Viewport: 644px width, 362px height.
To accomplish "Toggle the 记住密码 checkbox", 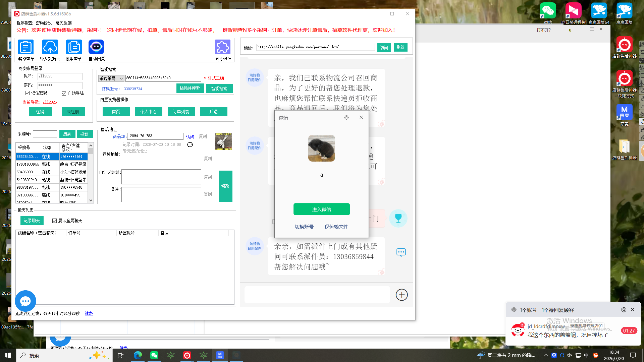I will click(28, 93).
